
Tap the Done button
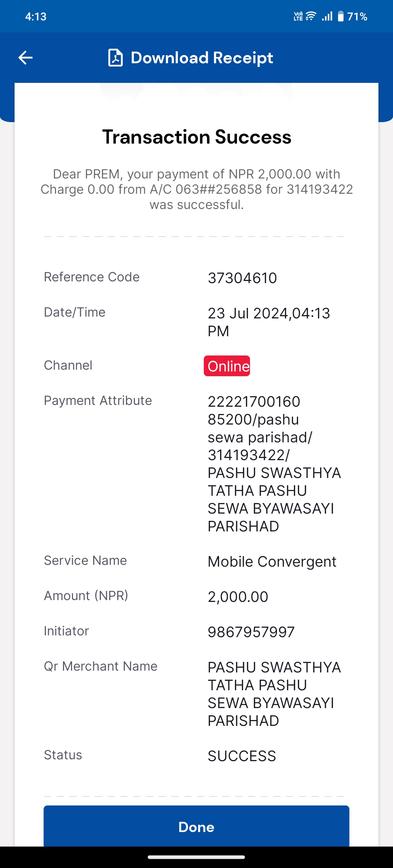click(x=196, y=827)
